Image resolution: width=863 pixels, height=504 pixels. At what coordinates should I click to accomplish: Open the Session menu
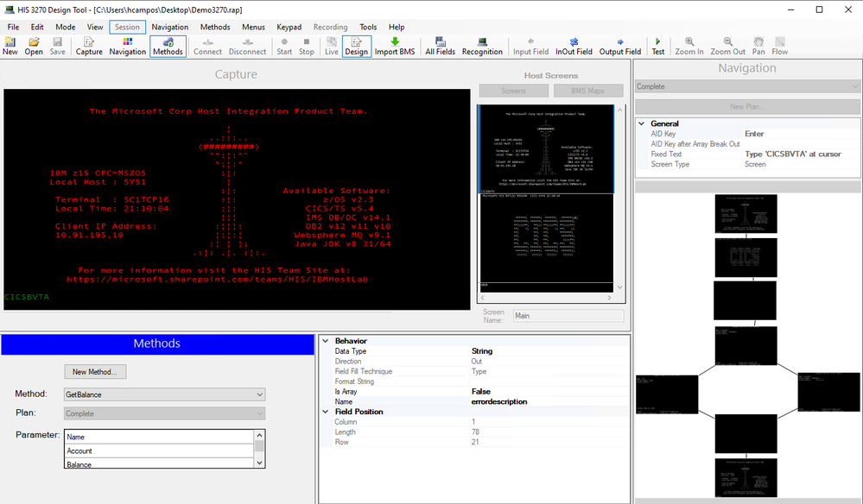point(127,27)
